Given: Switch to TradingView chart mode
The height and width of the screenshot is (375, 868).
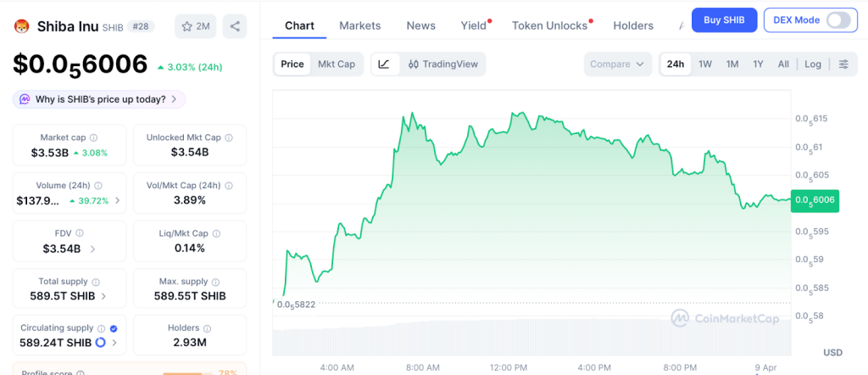Looking at the screenshot, I should coord(442,64).
